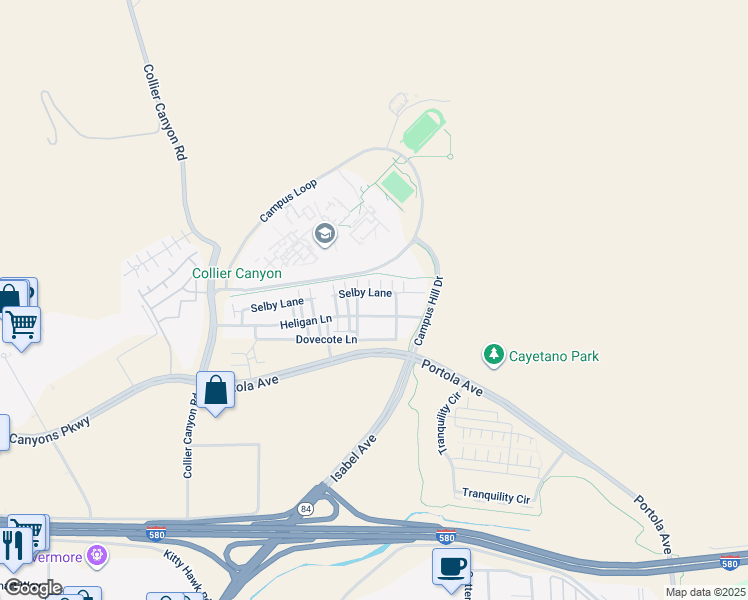Click the Collier Canyon neighborhood label
This screenshot has width=748, height=600.
(x=237, y=273)
